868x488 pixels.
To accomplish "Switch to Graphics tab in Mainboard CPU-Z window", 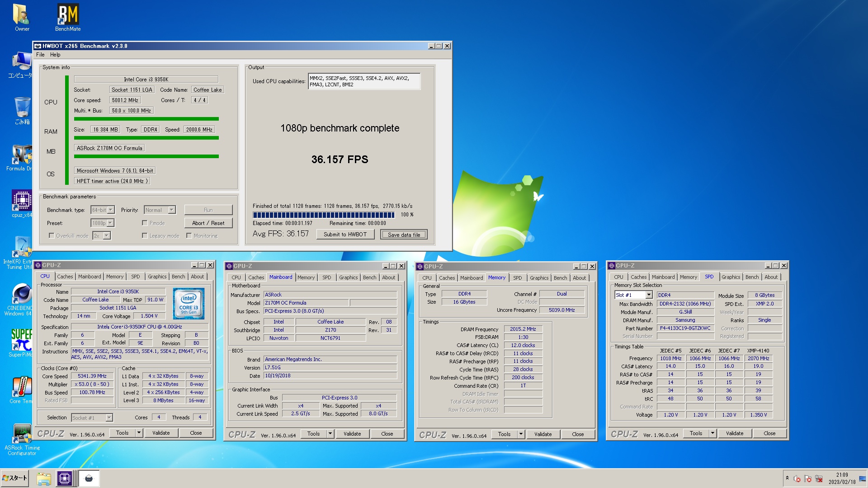I will point(348,277).
